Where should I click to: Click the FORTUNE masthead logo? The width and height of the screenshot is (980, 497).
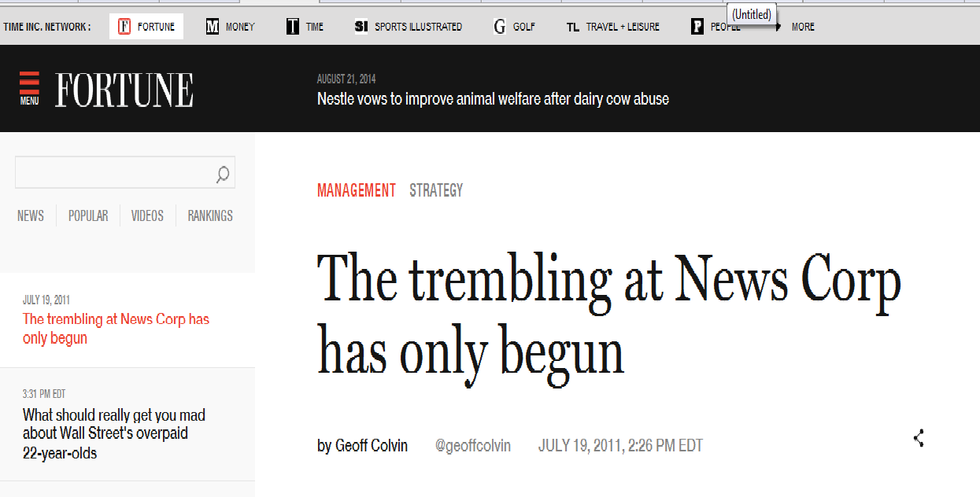point(123,89)
